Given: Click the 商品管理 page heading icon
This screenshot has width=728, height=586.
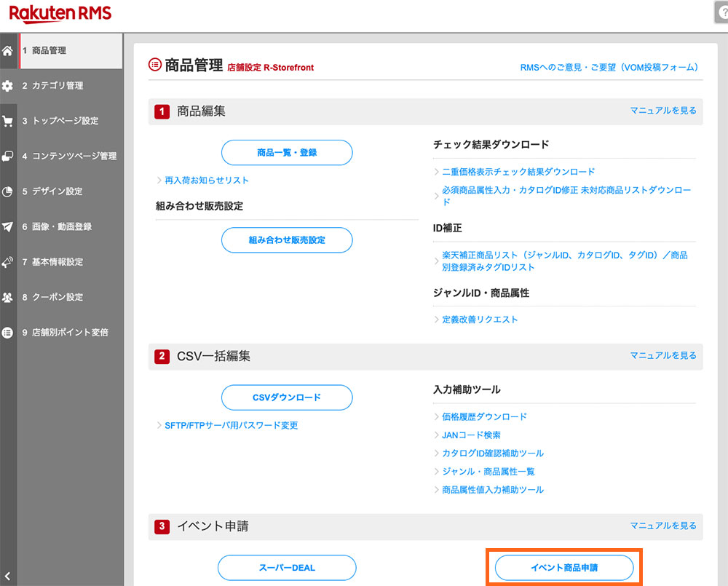Looking at the screenshot, I should 154,65.
